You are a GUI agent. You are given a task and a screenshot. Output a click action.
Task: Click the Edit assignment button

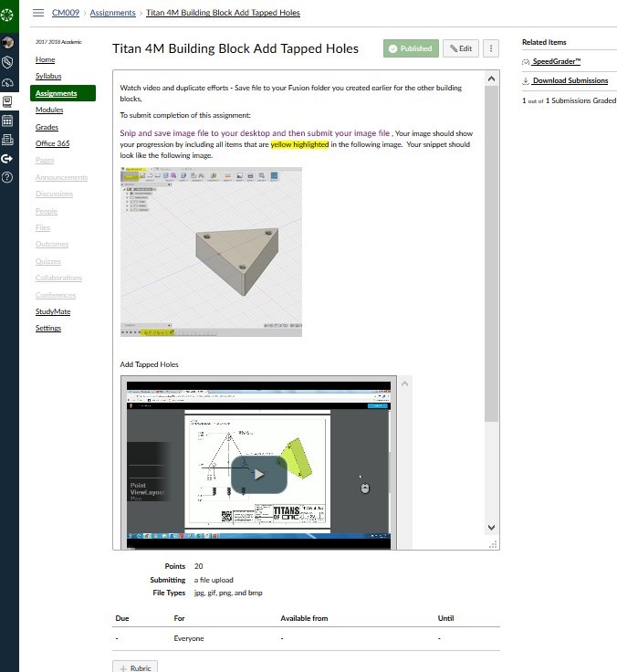[x=461, y=48]
